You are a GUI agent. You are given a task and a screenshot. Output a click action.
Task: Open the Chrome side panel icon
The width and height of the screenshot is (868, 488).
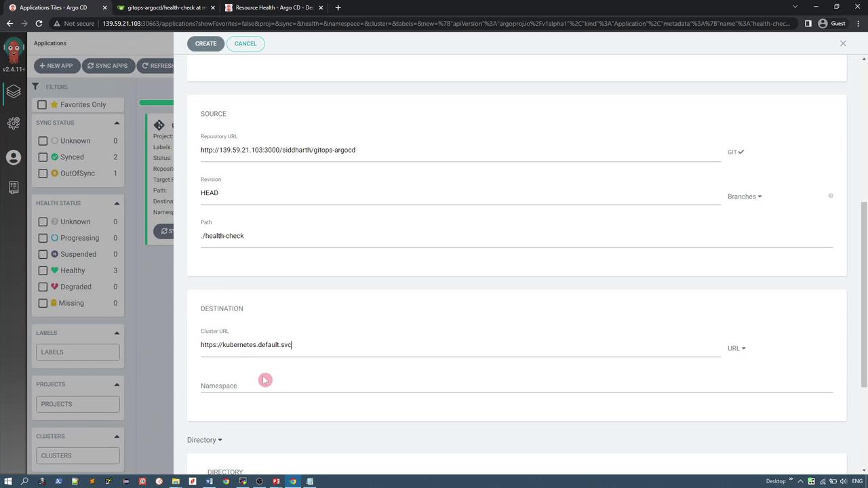(808, 23)
